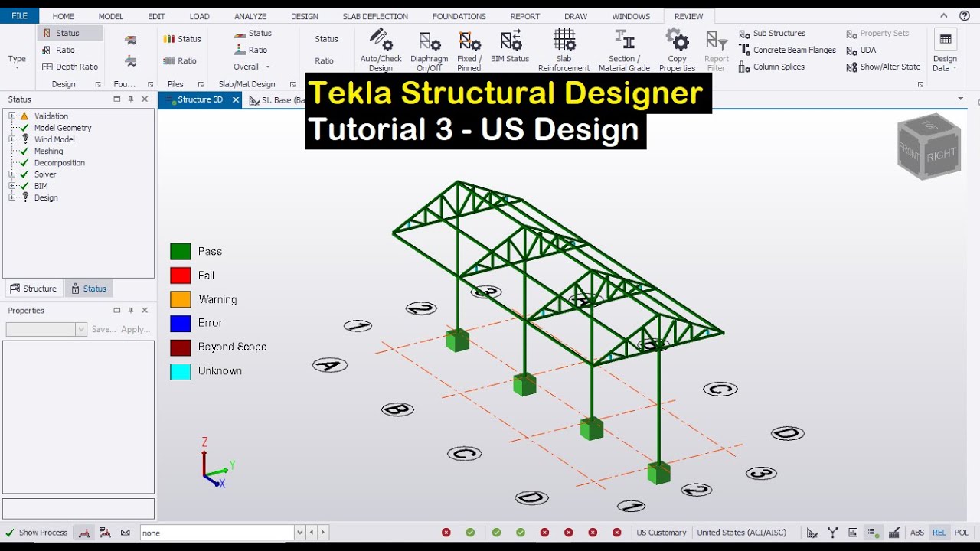The width and height of the screenshot is (980, 551).
Task: Open the ANALYZE ribbon tab
Action: click(x=250, y=16)
